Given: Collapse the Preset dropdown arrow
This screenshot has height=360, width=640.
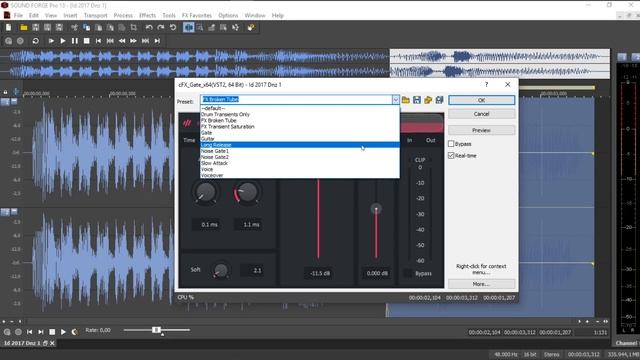Looking at the screenshot, I should [x=396, y=100].
